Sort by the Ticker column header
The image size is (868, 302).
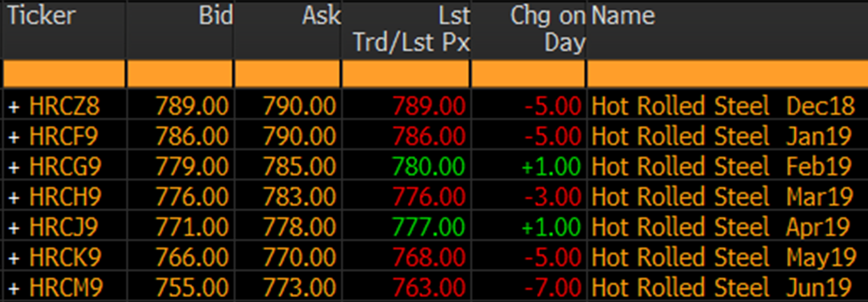[x=42, y=17]
